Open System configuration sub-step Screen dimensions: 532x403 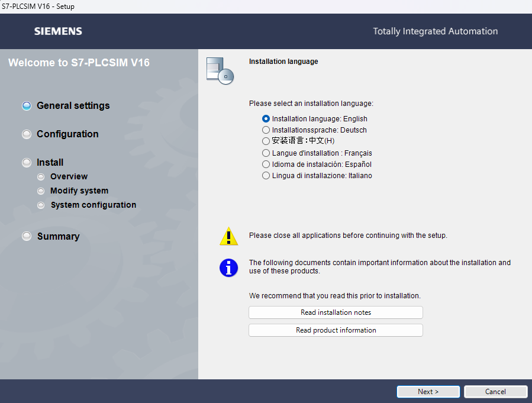[93, 205]
